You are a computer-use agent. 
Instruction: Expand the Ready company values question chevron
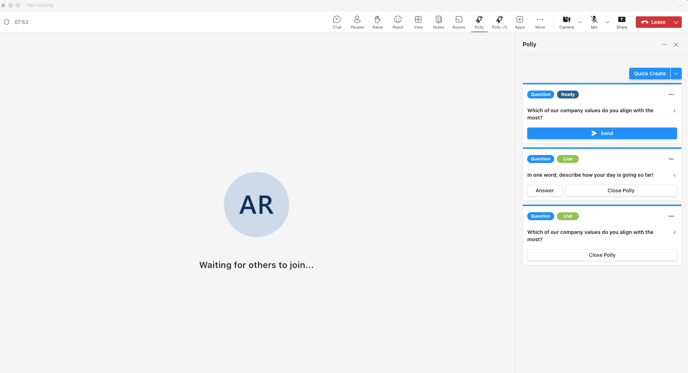(675, 111)
